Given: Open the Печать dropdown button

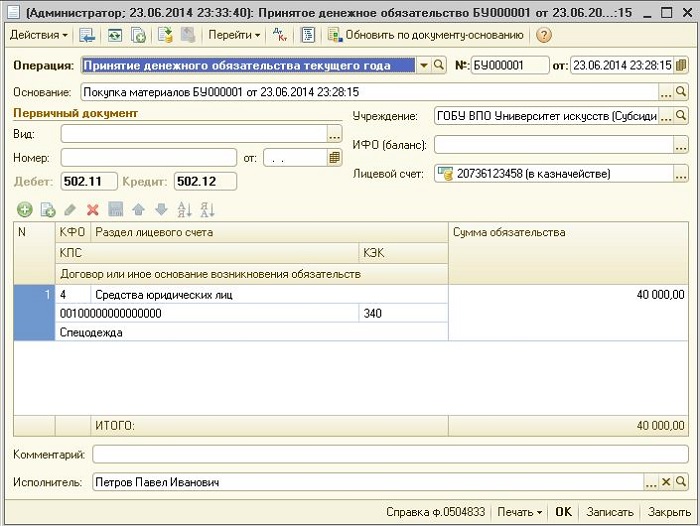Looking at the screenshot, I should pos(519,512).
